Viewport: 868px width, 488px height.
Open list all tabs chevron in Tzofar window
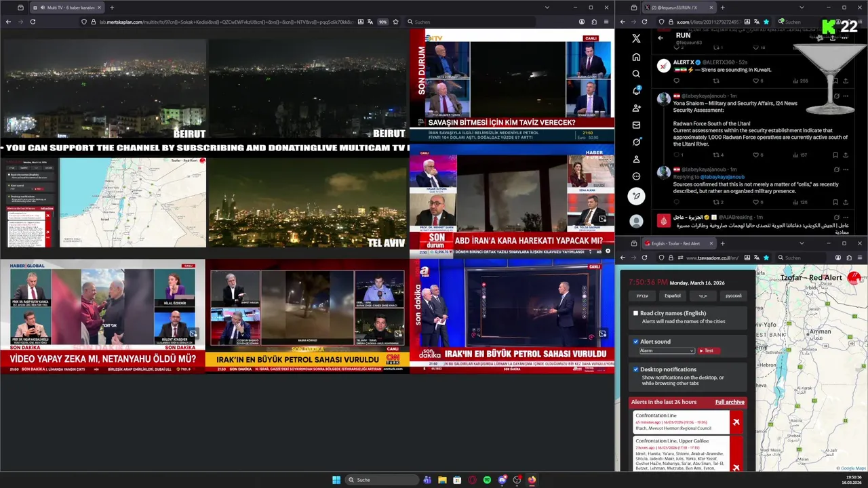click(802, 243)
